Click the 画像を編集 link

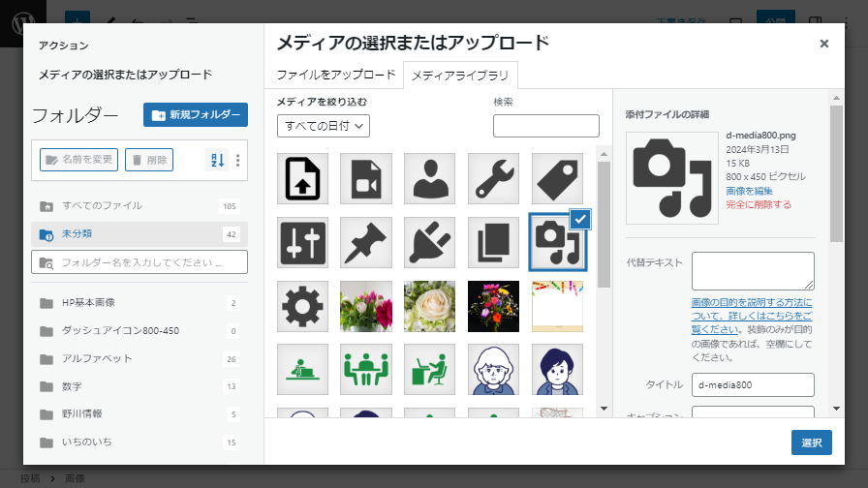pos(750,191)
